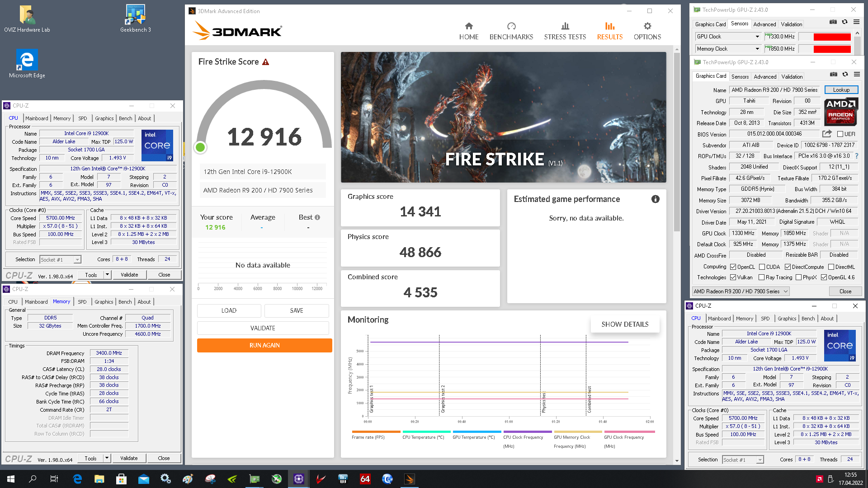Click Best score info icon
The image size is (868, 488).
point(317,217)
